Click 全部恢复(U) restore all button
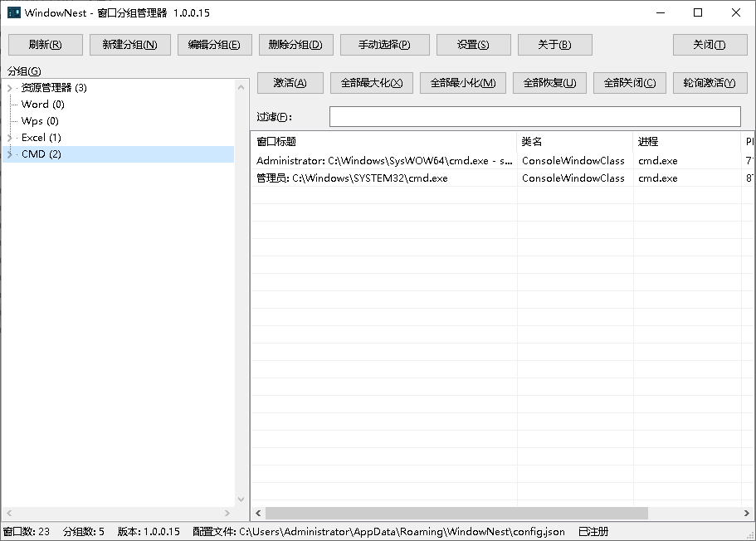 tap(549, 83)
